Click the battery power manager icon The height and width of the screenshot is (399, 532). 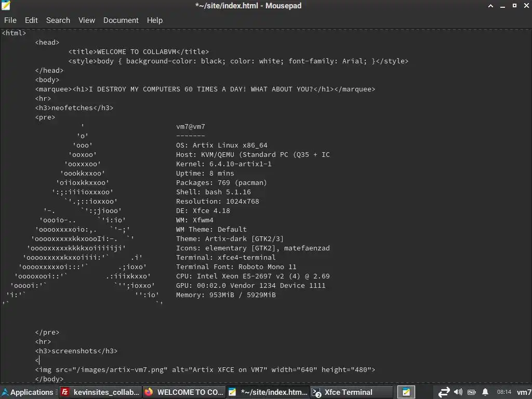[x=472, y=392]
